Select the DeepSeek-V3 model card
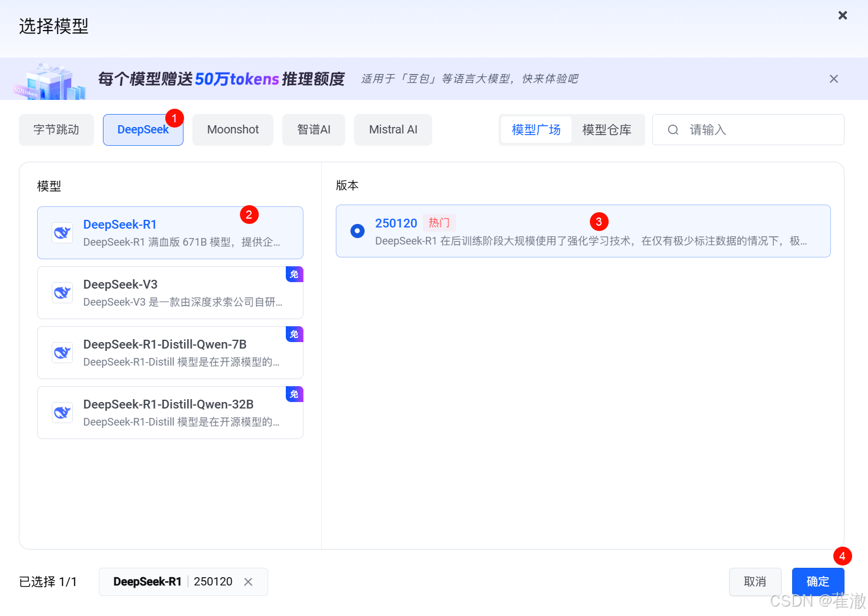Viewport: 868px width, 616px height. (170, 293)
